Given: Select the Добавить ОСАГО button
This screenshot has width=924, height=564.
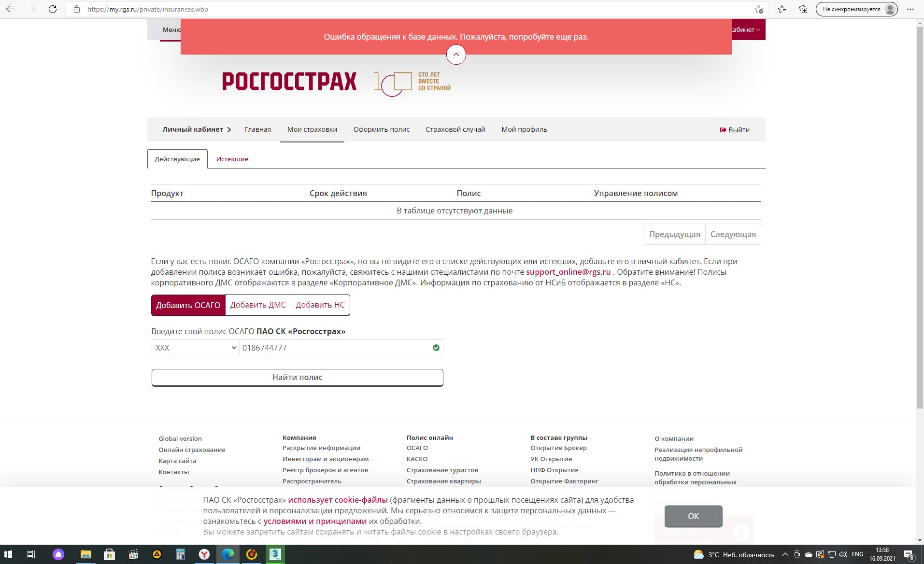Looking at the screenshot, I should tap(188, 305).
